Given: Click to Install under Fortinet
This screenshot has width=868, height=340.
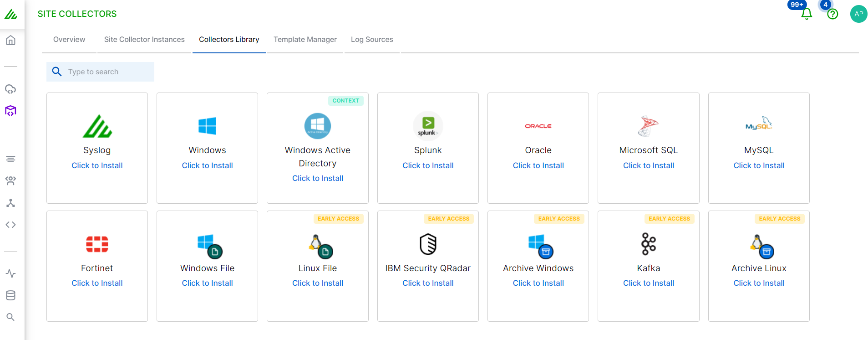Looking at the screenshot, I should pyautogui.click(x=97, y=283).
